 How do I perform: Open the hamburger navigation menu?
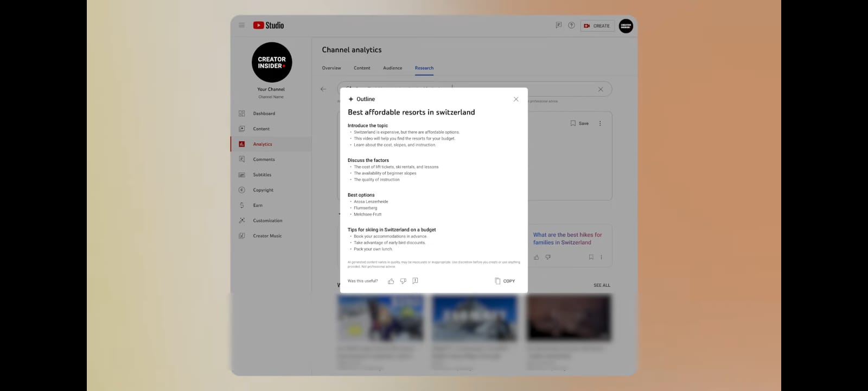(x=241, y=26)
